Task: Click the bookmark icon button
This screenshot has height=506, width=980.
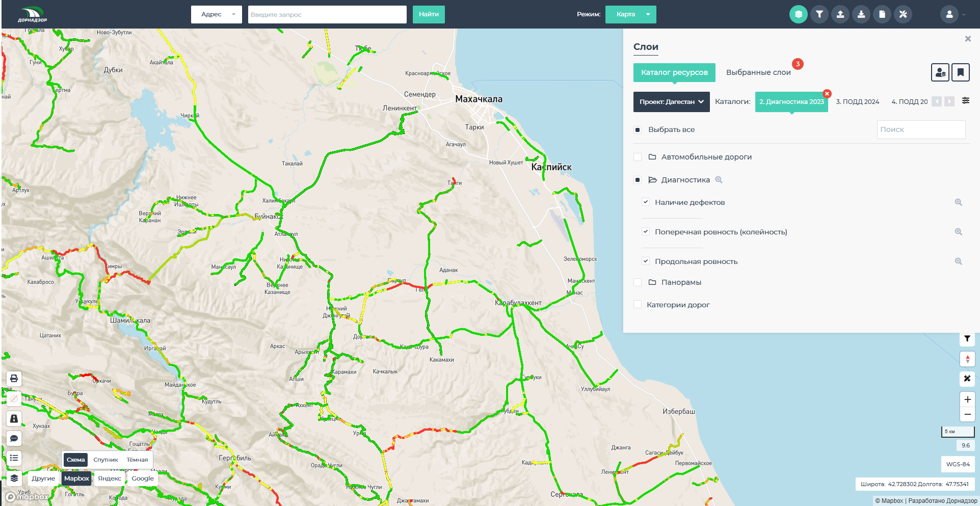Action: click(x=961, y=72)
